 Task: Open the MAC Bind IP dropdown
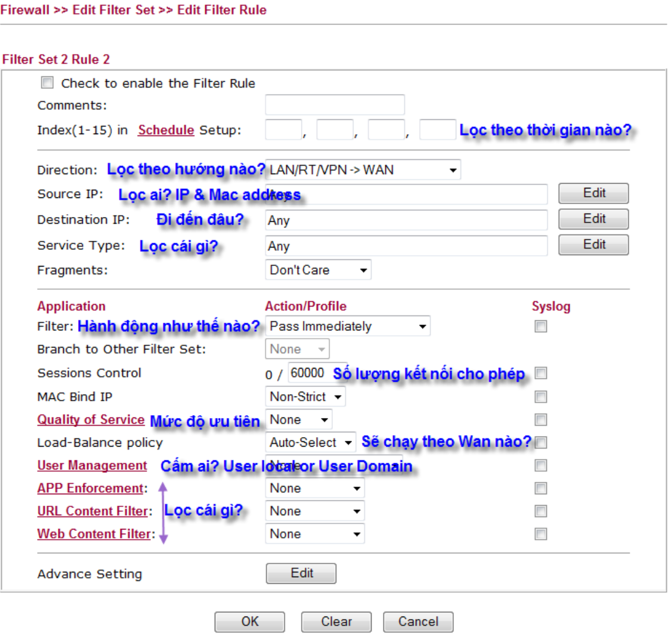305,397
